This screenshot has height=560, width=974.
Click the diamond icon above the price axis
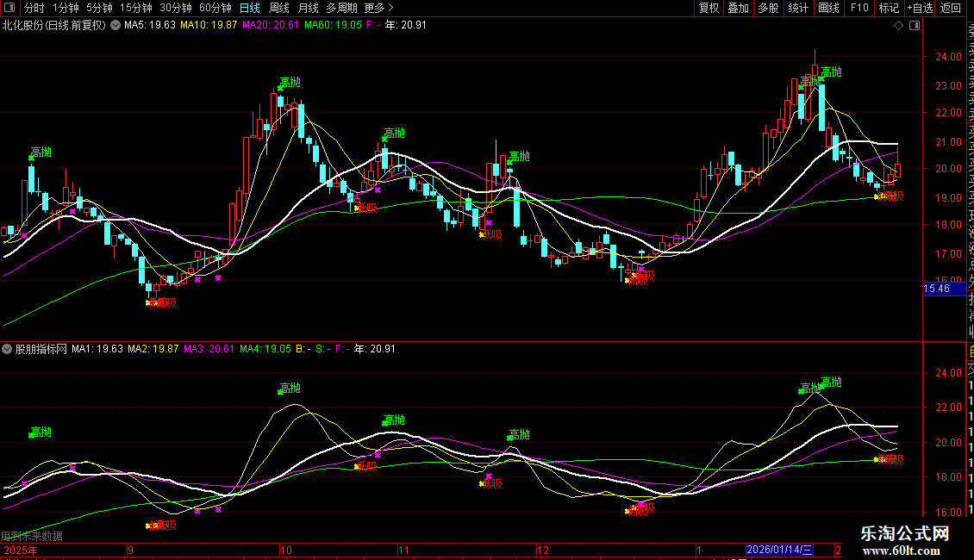[x=899, y=26]
